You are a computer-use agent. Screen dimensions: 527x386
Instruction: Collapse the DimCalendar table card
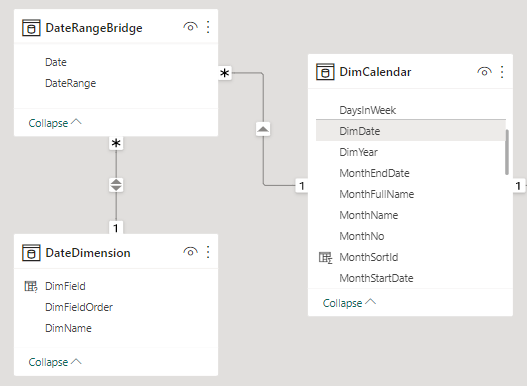coord(349,303)
